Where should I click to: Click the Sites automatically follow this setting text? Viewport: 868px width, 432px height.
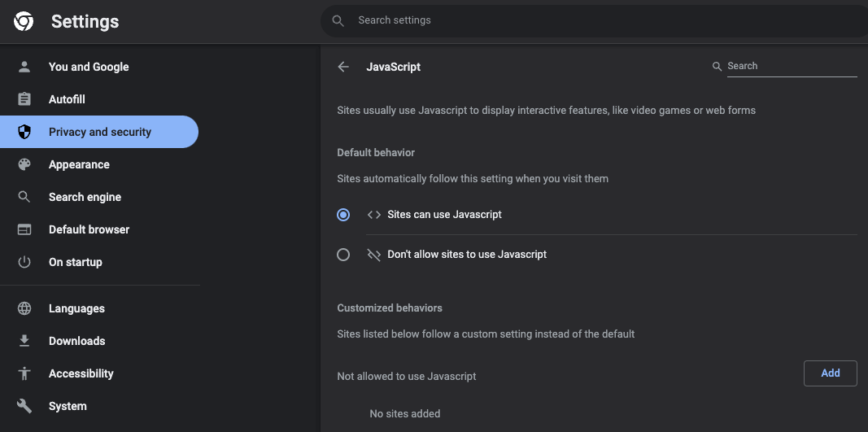(473, 179)
